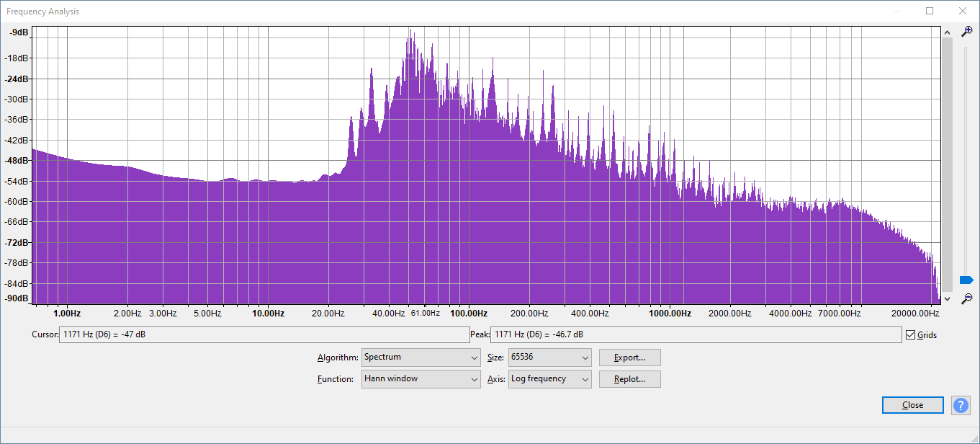The height and width of the screenshot is (444, 980).
Task: Expand the Function dropdown showing Hann window
Action: [x=421, y=379]
